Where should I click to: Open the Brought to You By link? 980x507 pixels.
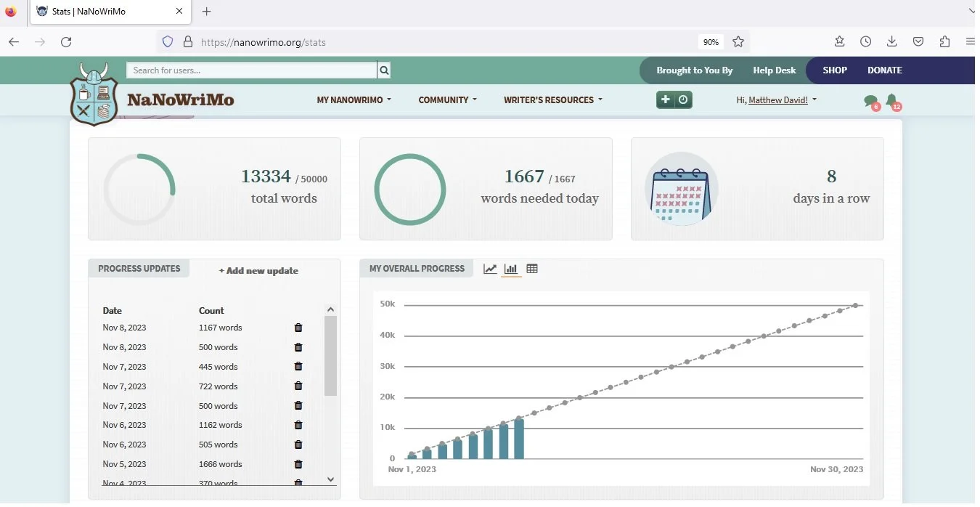coord(695,70)
